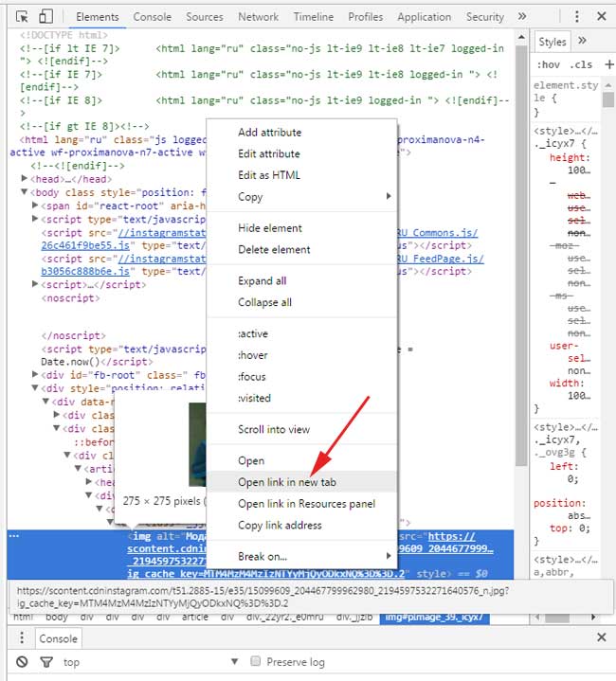Screen dimensions: 616x681
Task: Switch to the Network tab
Action: (x=258, y=17)
